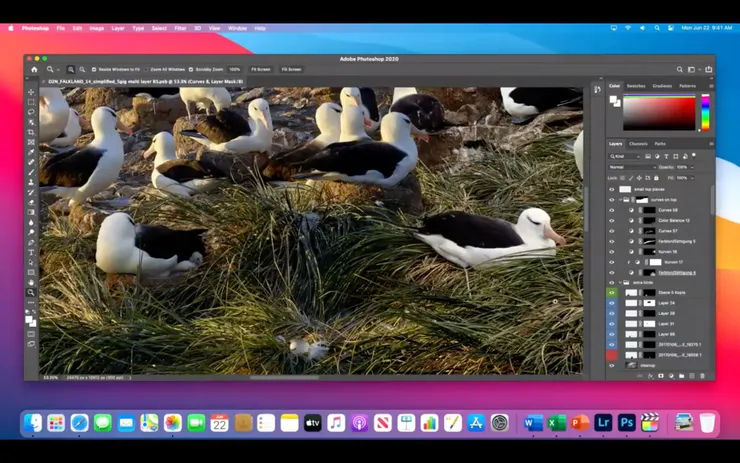Create a new group folder icon

(x=681, y=376)
